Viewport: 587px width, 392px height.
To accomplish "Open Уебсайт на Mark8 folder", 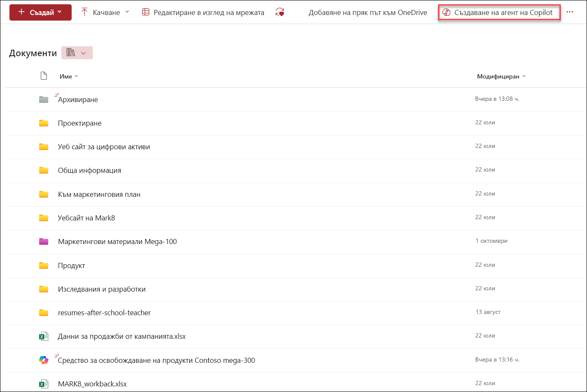I will (86, 218).
